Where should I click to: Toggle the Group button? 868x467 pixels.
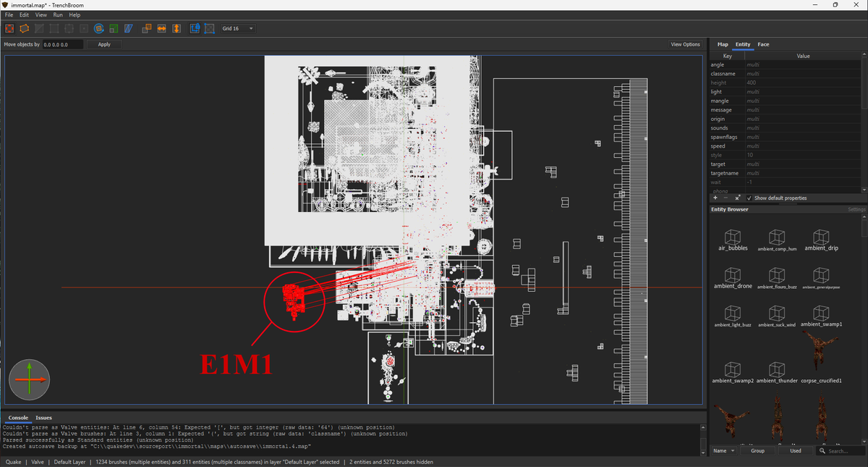tap(757, 450)
